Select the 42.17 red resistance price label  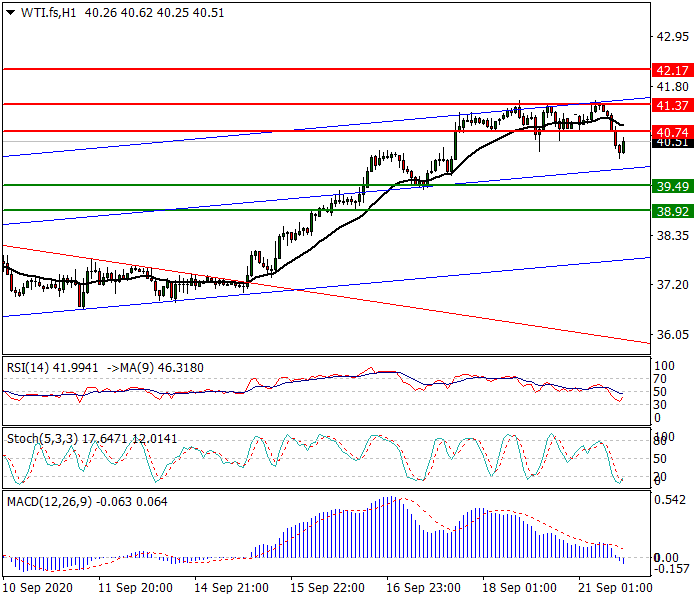[672, 70]
